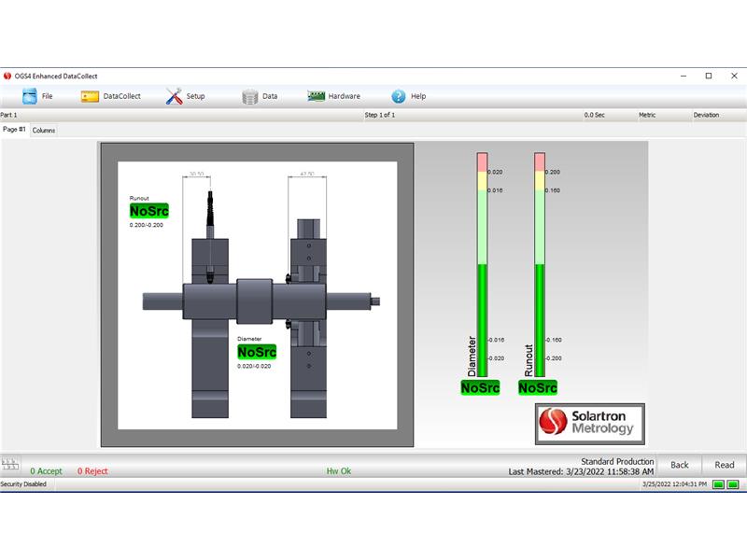747x560 pixels.
Task: Click the grid icon beside Accept count
Action: [10, 464]
